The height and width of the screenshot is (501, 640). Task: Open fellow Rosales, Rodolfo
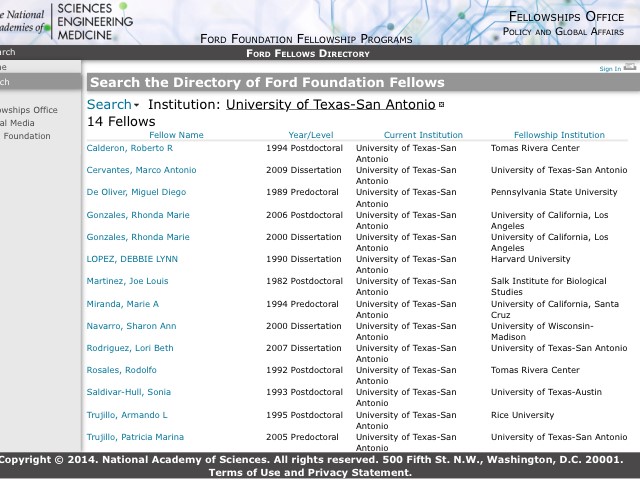coord(122,370)
